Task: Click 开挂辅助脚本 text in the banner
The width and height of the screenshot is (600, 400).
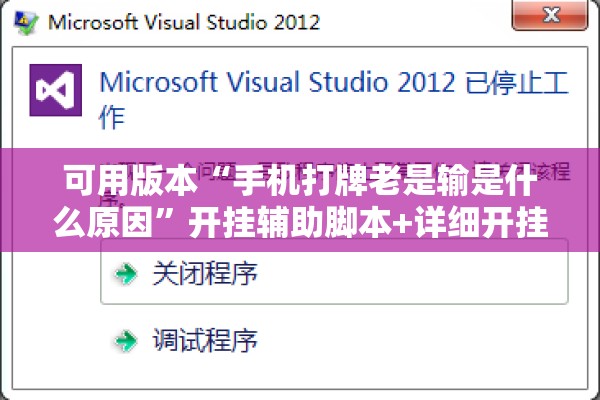Action: [x=290, y=223]
